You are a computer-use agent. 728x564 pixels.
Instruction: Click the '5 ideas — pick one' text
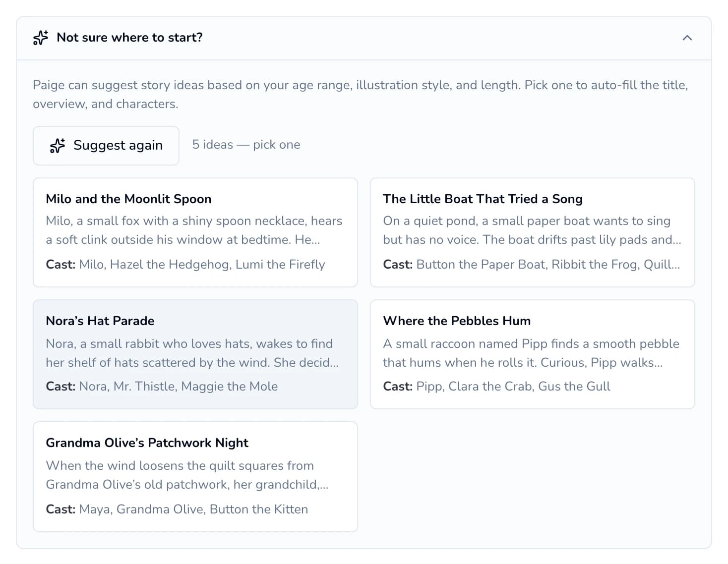click(x=246, y=145)
